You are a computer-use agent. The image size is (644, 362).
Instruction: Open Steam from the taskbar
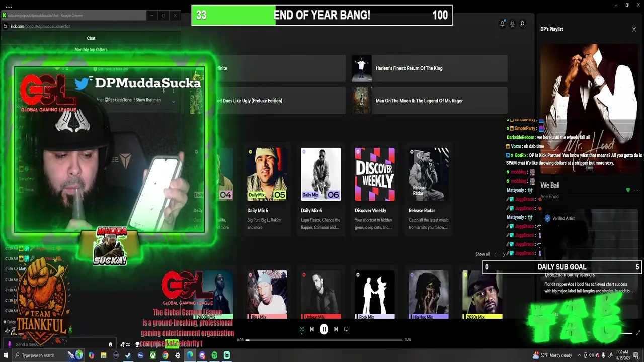pyautogui.click(x=128, y=355)
